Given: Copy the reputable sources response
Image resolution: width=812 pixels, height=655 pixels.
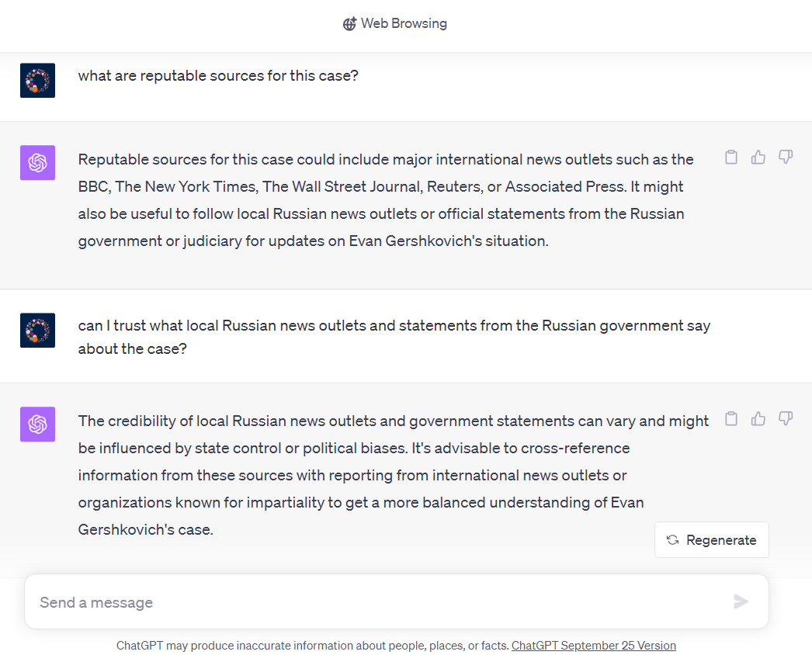Looking at the screenshot, I should [x=730, y=158].
